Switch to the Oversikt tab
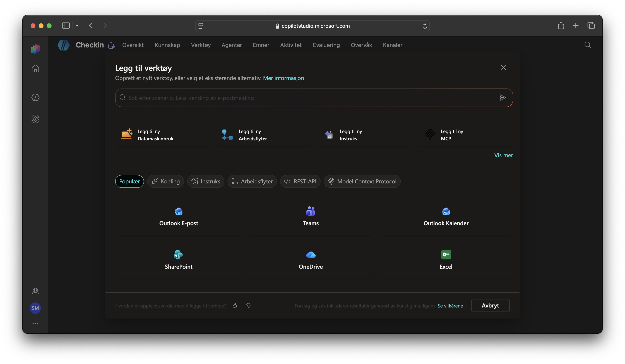 click(133, 45)
